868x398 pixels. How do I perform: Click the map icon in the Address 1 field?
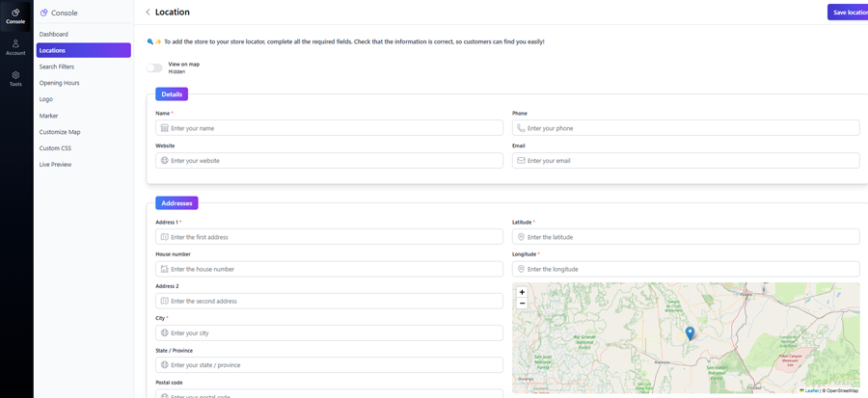164,237
